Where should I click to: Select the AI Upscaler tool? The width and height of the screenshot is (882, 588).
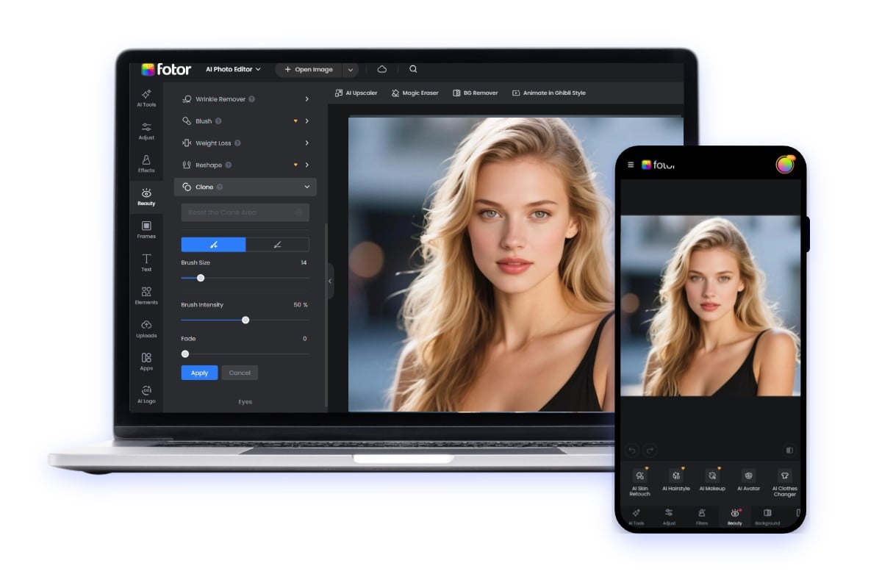(356, 93)
